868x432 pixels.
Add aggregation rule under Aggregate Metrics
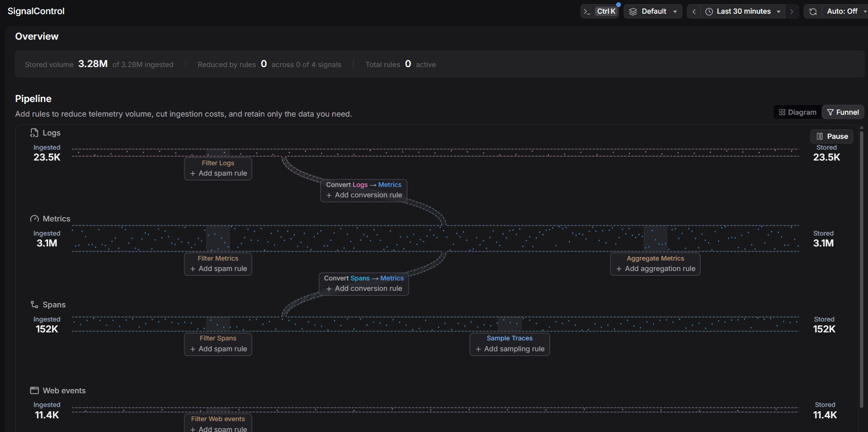pos(655,269)
